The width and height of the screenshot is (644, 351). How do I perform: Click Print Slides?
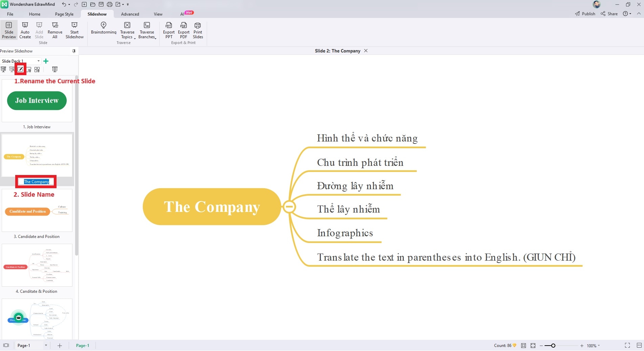coord(198,30)
